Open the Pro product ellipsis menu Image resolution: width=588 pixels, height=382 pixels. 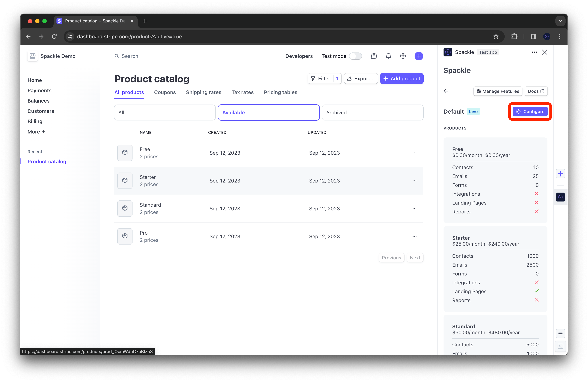414,236
